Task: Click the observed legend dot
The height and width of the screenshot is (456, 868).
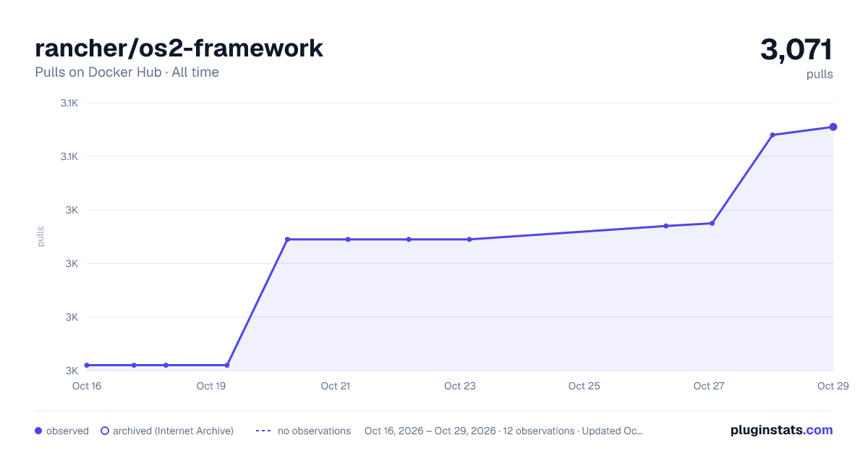Action: coord(38,431)
